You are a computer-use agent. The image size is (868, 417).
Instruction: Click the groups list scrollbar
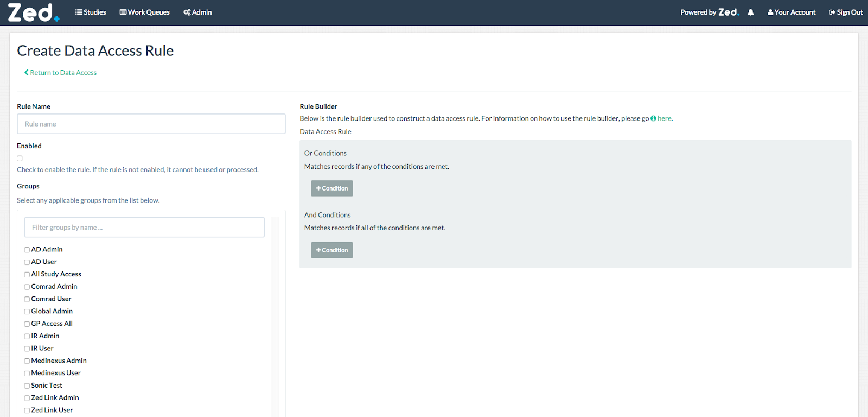tap(275, 317)
